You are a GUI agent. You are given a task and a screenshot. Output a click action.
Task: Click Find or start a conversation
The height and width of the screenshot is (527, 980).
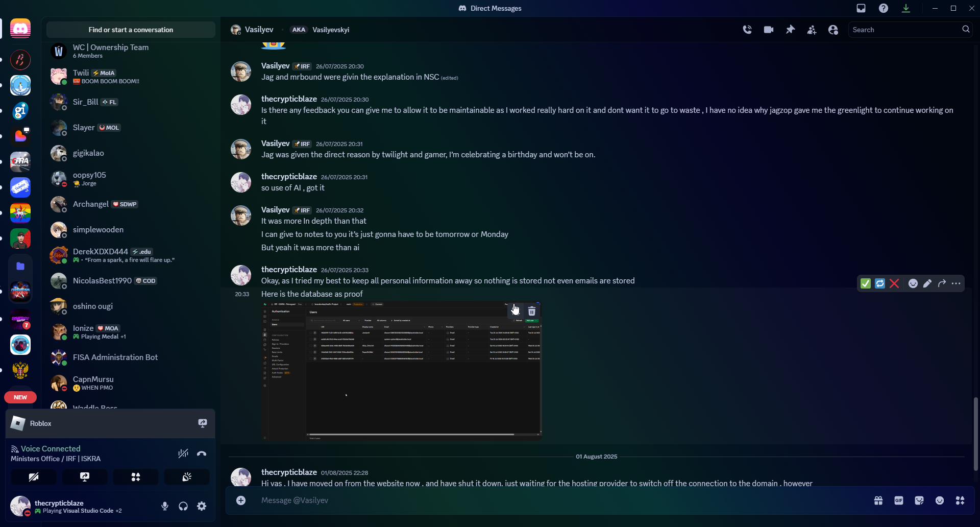pos(131,30)
